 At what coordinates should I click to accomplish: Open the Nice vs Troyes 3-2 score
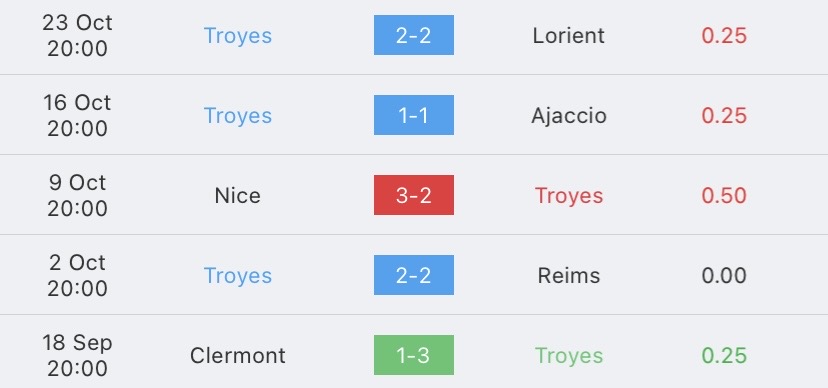[413, 195]
